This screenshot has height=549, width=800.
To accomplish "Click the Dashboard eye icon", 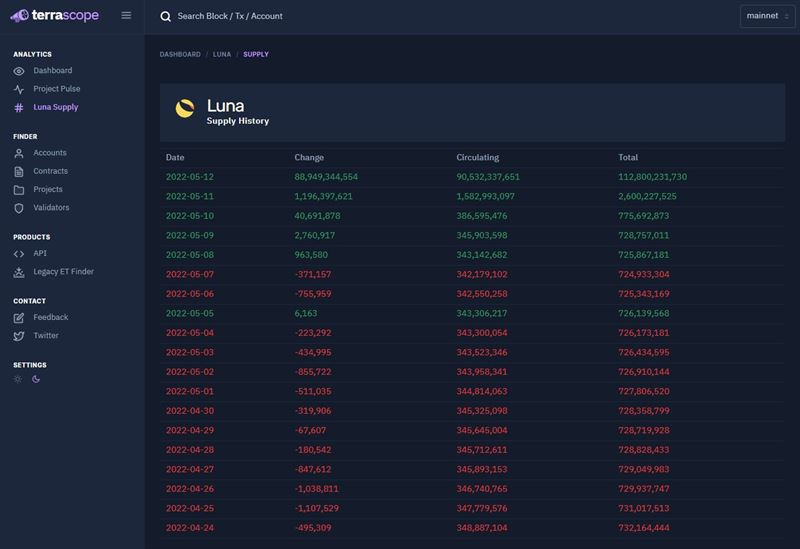I will tap(19, 71).
